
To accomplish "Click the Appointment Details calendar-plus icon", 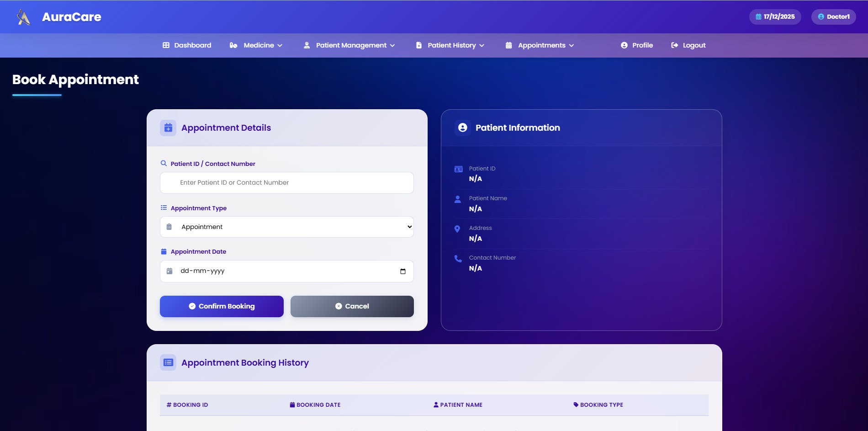I will [168, 128].
